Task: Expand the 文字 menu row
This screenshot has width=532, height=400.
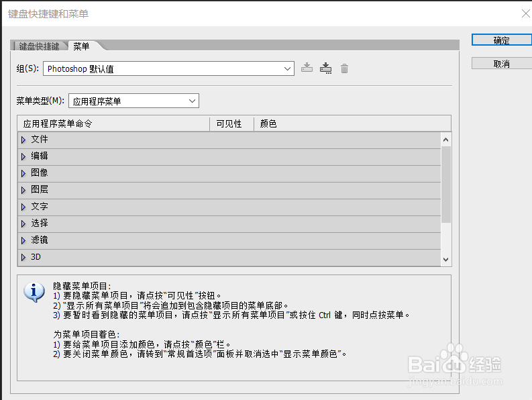Action: click(23, 207)
